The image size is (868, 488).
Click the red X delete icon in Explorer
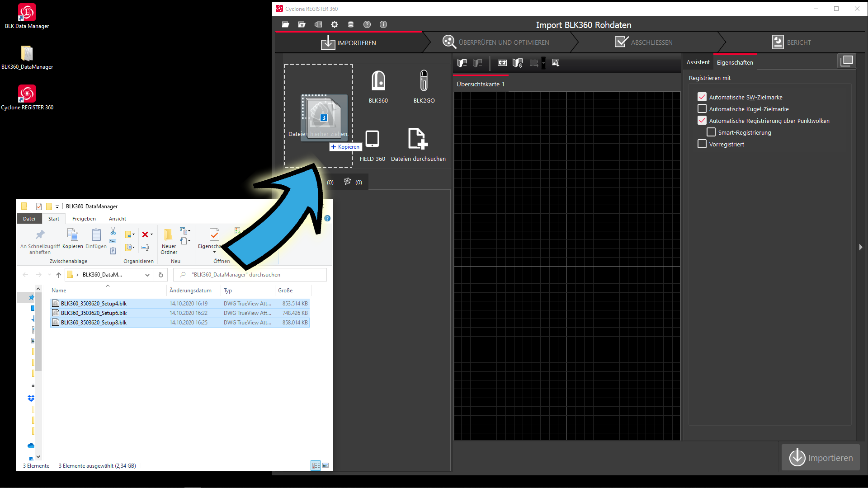tap(145, 235)
